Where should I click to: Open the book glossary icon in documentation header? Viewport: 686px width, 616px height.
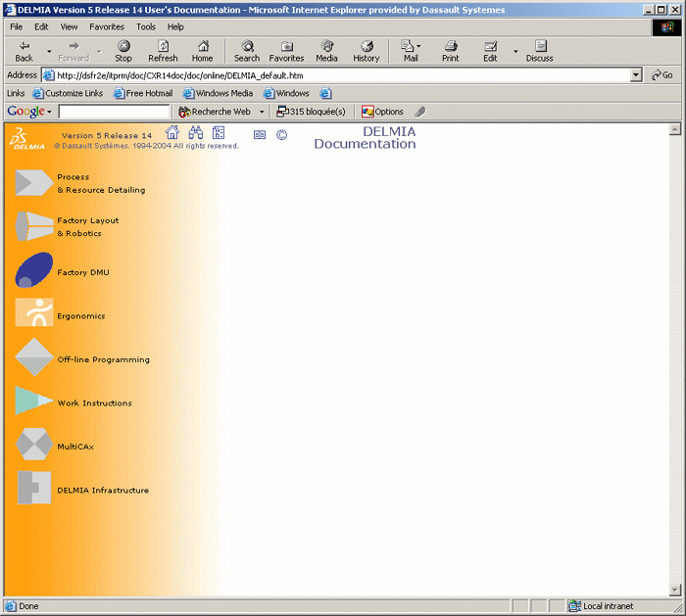coord(260,134)
